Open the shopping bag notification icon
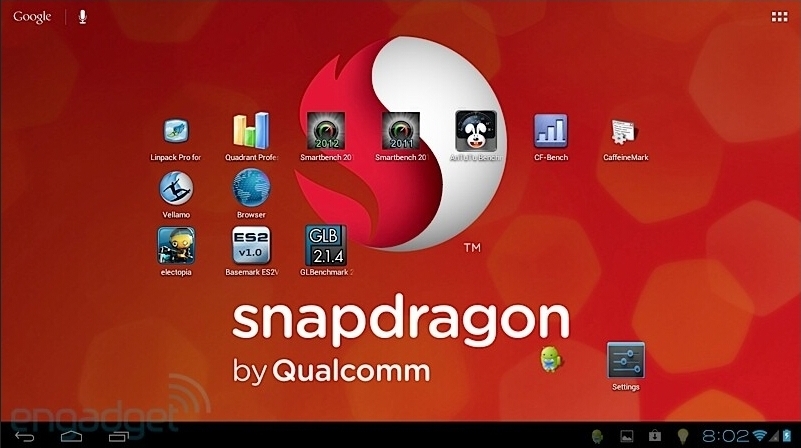 (x=654, y=436)
